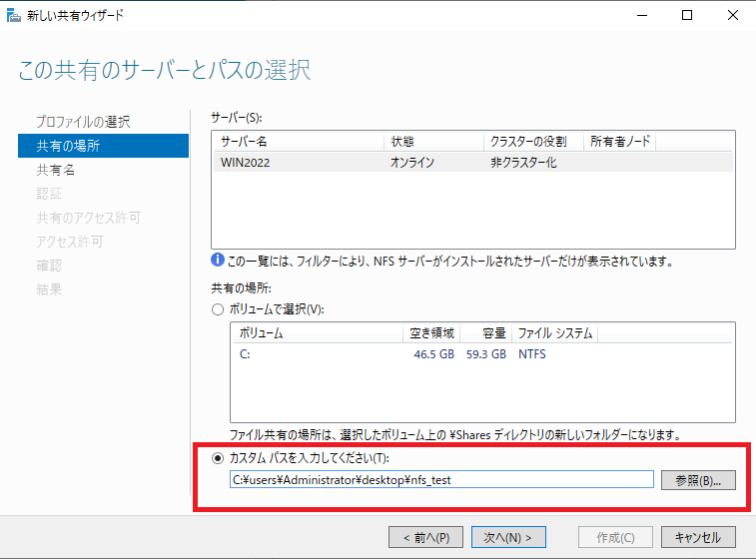Select the ボリュームで選択 radio button
Image resolution: width=756 pixels, height=559 pixels.
tap(218, 309)
